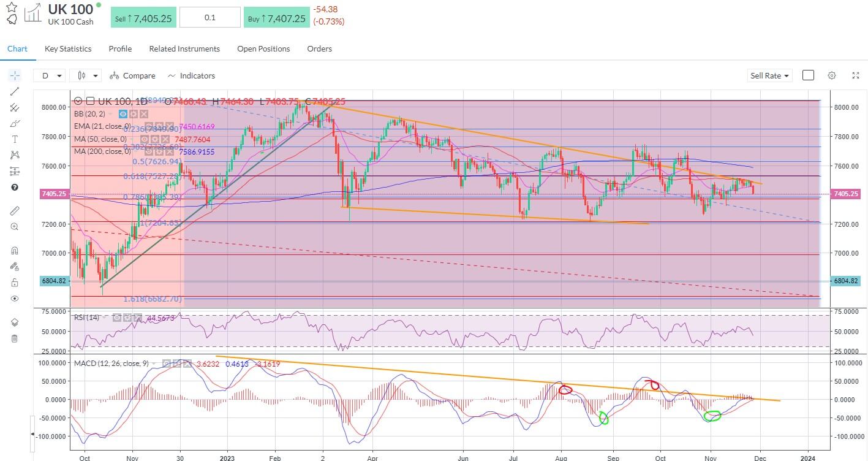Select the crosshair cursor tool

click(15, 75)
